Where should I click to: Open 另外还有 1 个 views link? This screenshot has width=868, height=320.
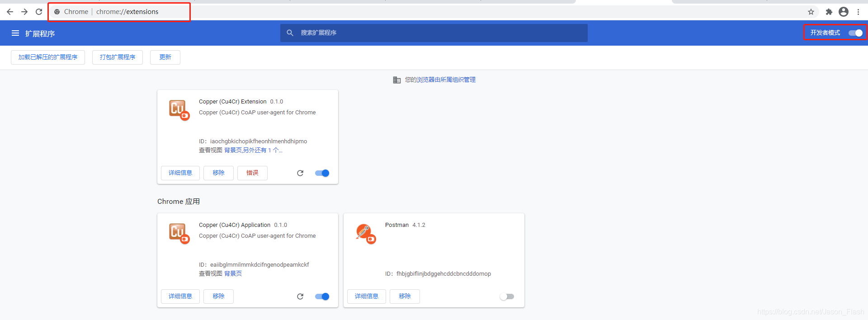tap(263, 151)
